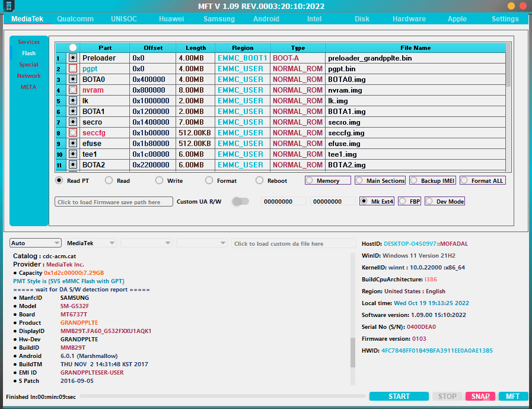Switch to the Qualcomm tab
The height and width of the screenshot is (409, 532).
(75, 18)
